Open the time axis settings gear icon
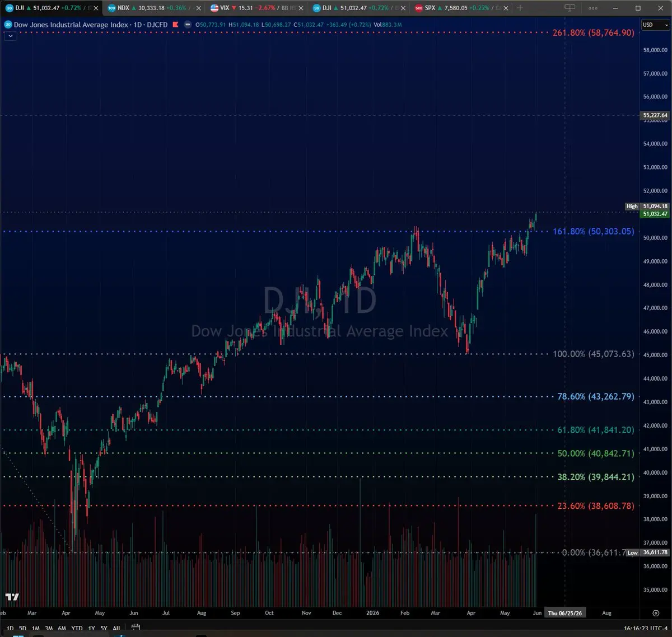672x637 pixels. [656, 613]
